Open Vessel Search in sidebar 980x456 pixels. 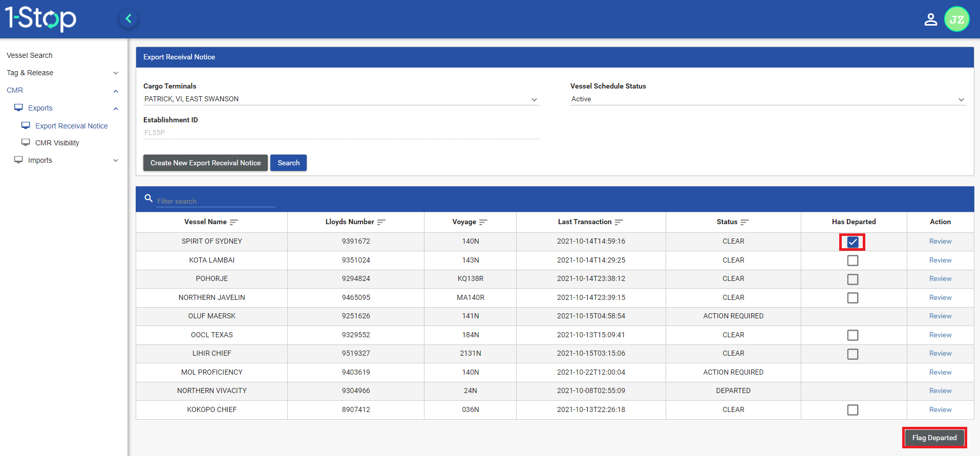(30, 55)
